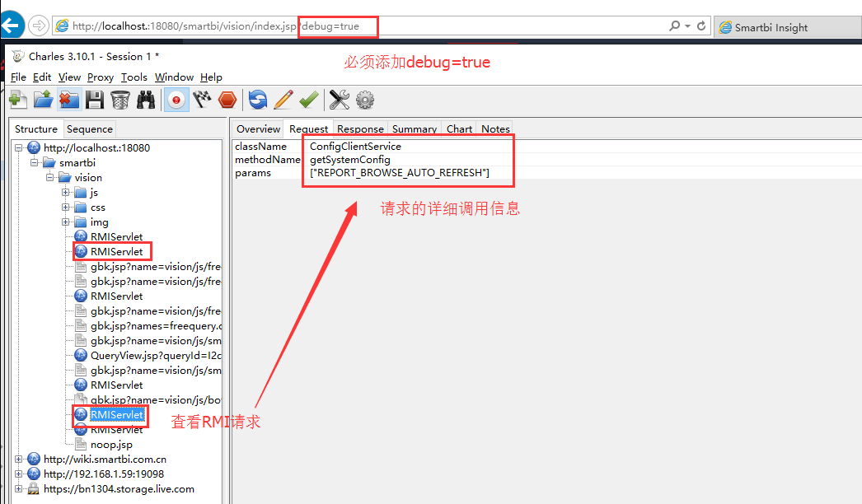This screenshot has height=504, width=862.
Task: Switch to the Sequence tab
Action: (x=90, y=128)
